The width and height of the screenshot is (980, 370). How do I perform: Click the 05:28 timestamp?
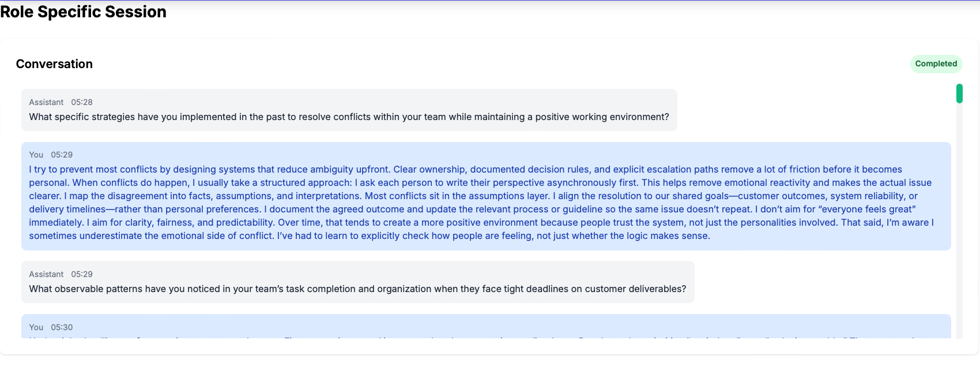pyautogui.click(x=82, y=102)
